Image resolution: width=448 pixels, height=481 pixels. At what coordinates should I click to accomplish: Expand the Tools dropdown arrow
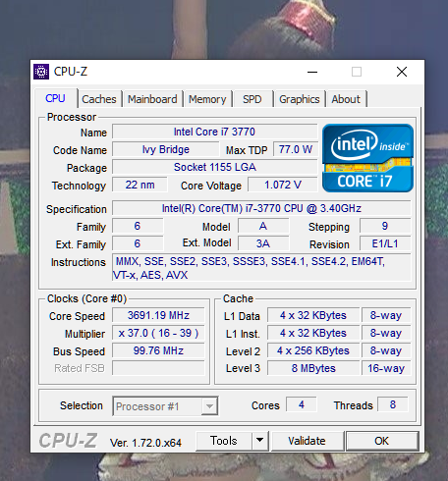(260, 441)
